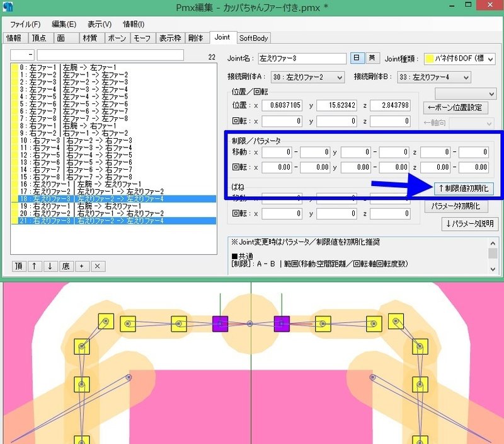Viewport: 504px width, 444px height.
Task: Click the description box scroll-down arrow
Action: point(493,269)
